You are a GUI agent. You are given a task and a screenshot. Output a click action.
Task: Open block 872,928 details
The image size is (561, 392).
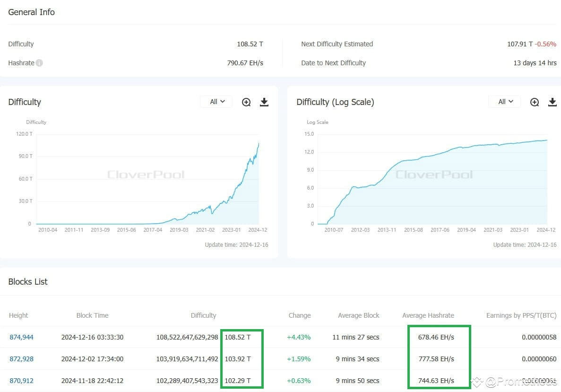(x=21, y=359)
